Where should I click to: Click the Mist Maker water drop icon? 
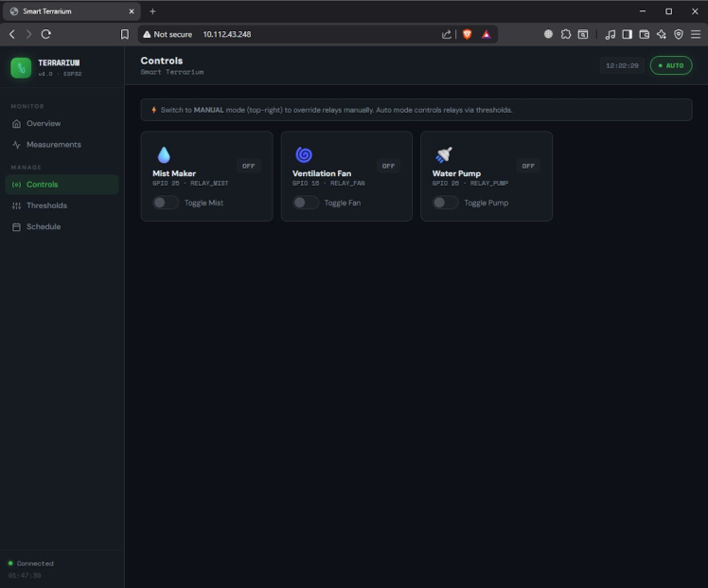(164, 155)
